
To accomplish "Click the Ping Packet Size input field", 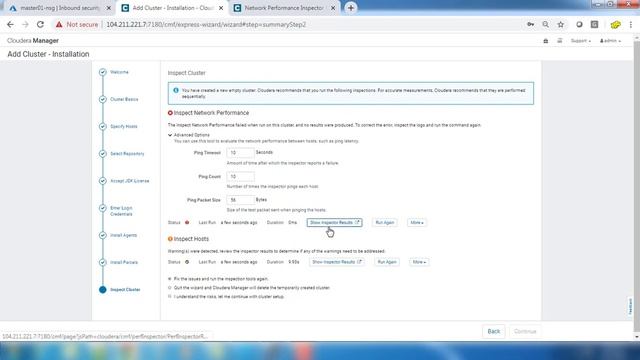I will coord(240,200).
